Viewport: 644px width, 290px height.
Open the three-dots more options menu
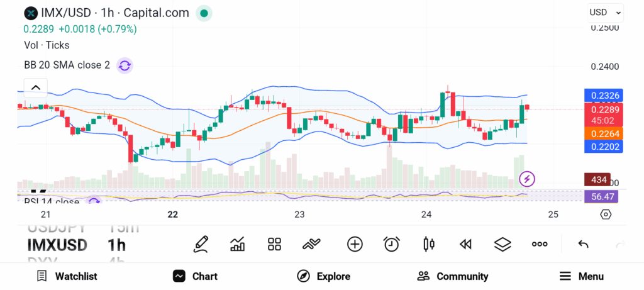tap(540, 244)
